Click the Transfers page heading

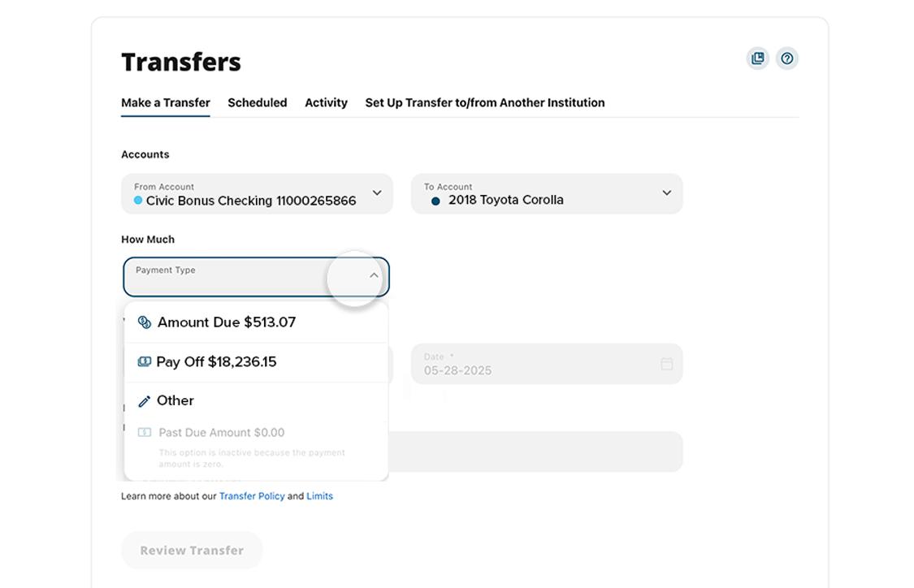[x=181, y=62]
